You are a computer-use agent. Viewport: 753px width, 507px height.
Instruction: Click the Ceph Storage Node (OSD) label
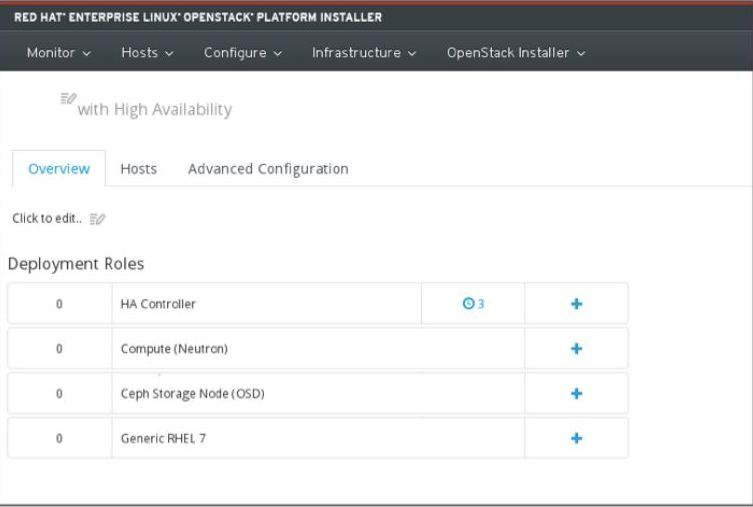[191, 394]
